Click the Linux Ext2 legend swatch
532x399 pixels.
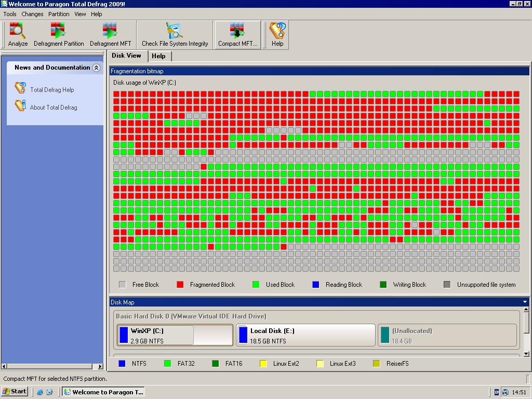(x=263, y=364)
